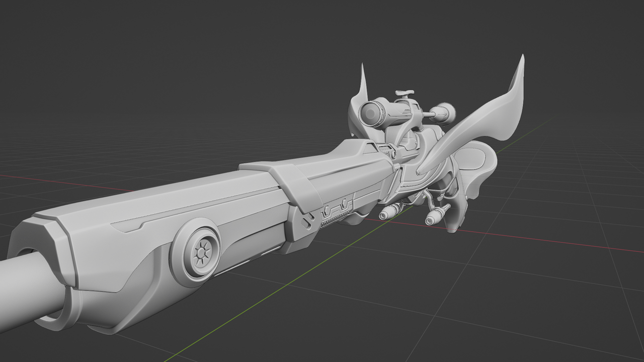Select the scope's top adjustment knob
This screenshot has width=644, height=362.
(x=405, y=93)
